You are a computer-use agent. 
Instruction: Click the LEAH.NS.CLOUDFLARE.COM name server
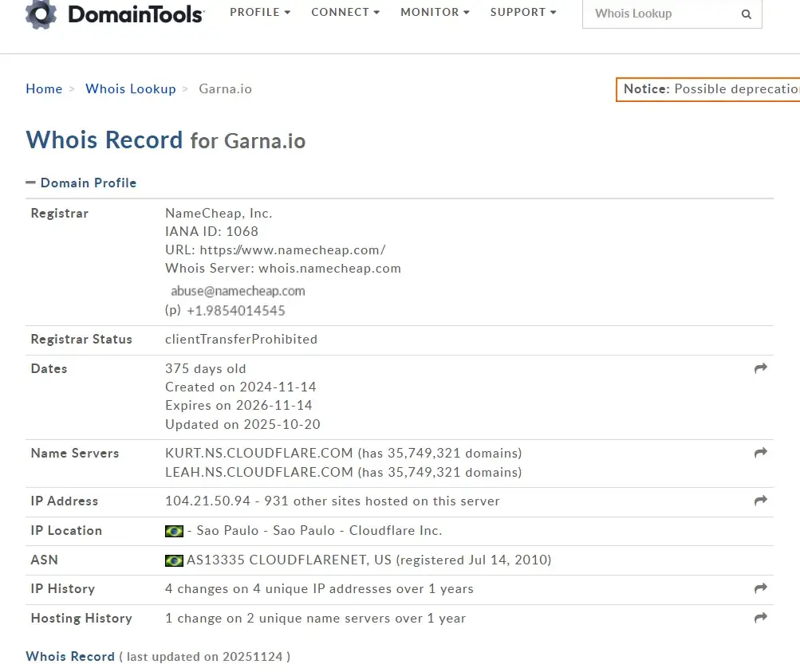click(258, 472)
